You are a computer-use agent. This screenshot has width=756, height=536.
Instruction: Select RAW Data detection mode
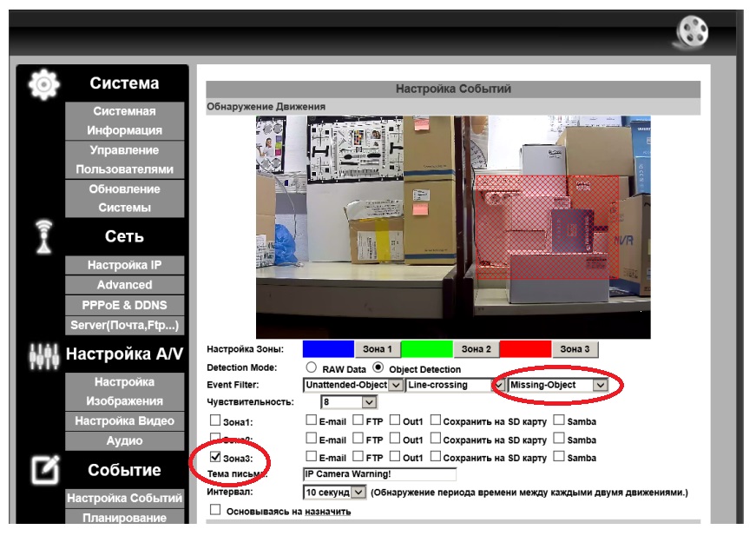312,367
